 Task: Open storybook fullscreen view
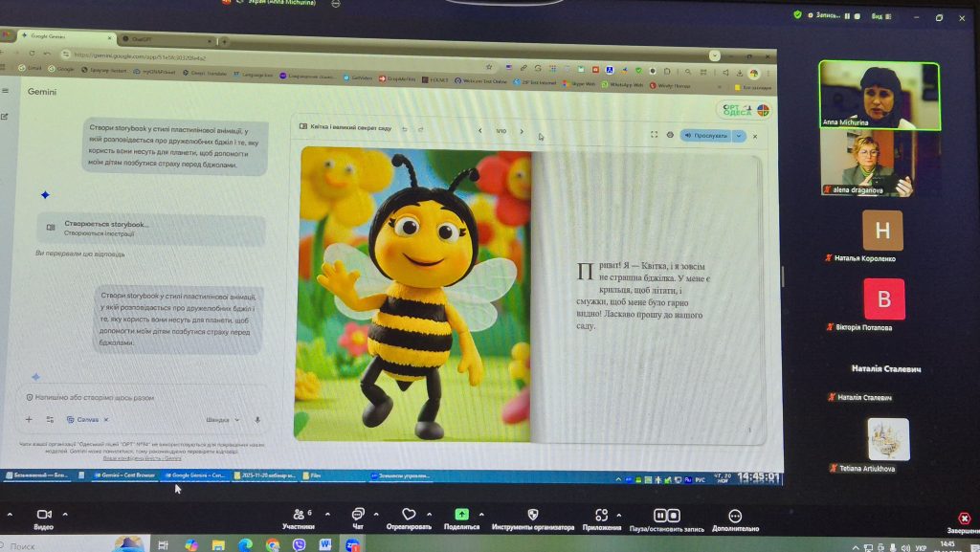click(654, 135)
